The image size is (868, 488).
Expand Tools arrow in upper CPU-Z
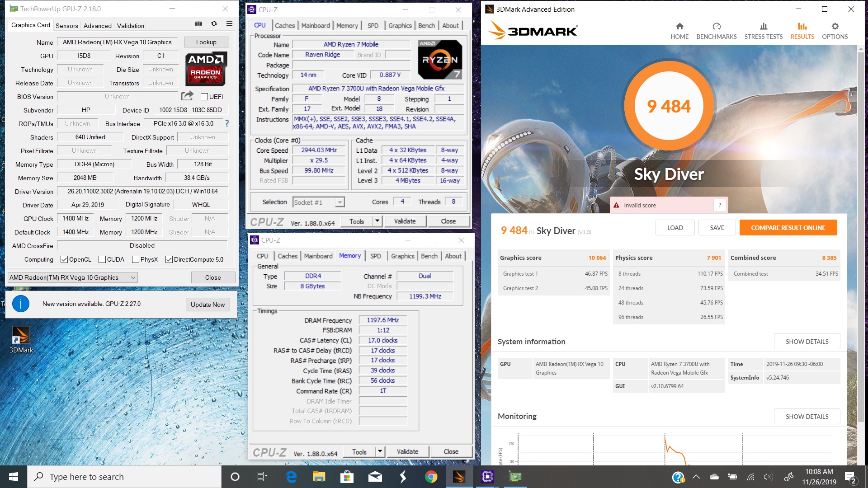(377, 221)
